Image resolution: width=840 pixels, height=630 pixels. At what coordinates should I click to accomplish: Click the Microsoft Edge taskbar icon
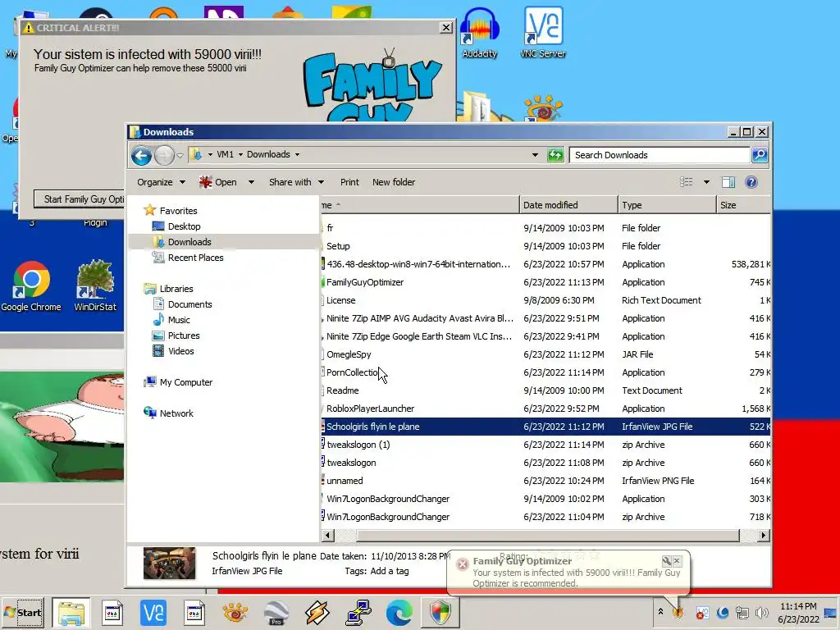coord(399,613)
